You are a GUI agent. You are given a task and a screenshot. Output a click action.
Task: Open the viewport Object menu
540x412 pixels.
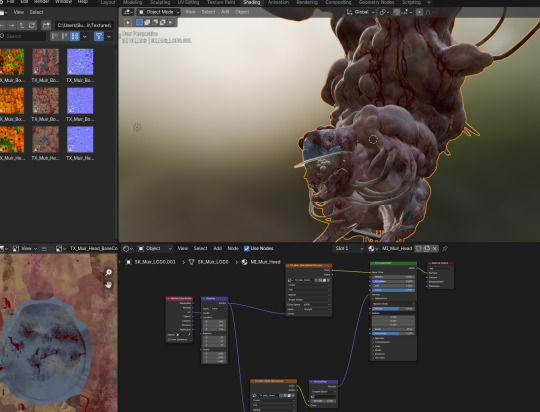click(242, 12)
